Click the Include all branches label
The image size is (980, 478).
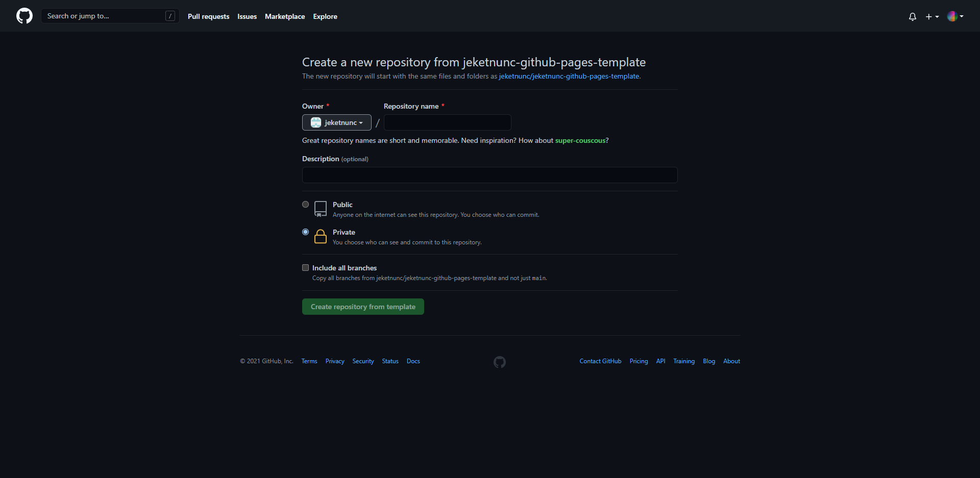tap(345, 268)
